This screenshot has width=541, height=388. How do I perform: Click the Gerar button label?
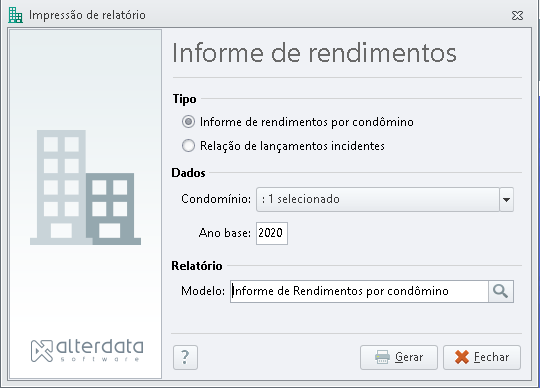click(x=409, y=357)
